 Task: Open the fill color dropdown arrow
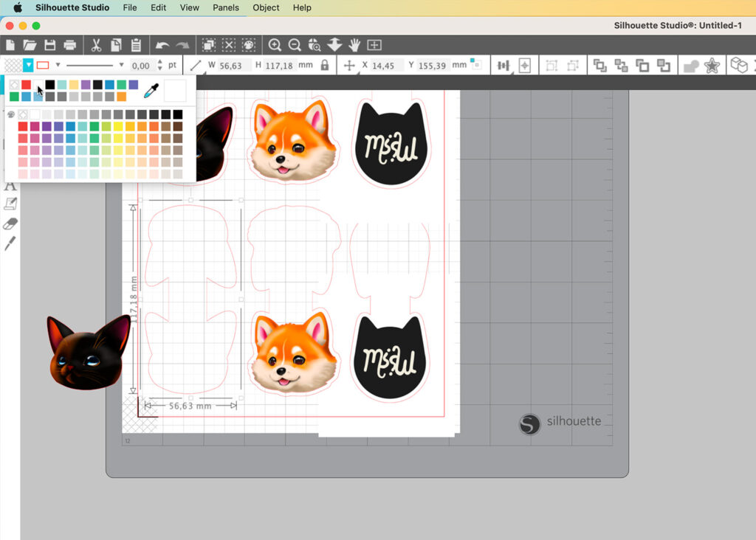[x=28, y=65]
